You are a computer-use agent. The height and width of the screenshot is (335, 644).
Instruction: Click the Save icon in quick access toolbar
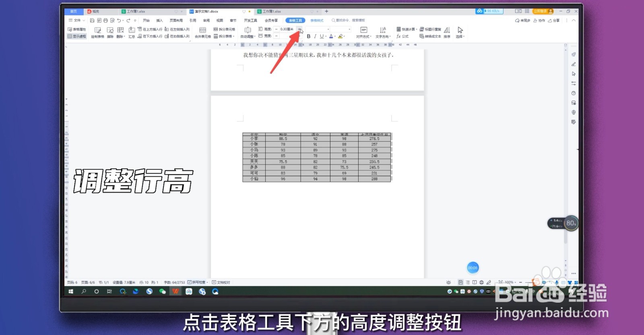(x=92, y=20)
